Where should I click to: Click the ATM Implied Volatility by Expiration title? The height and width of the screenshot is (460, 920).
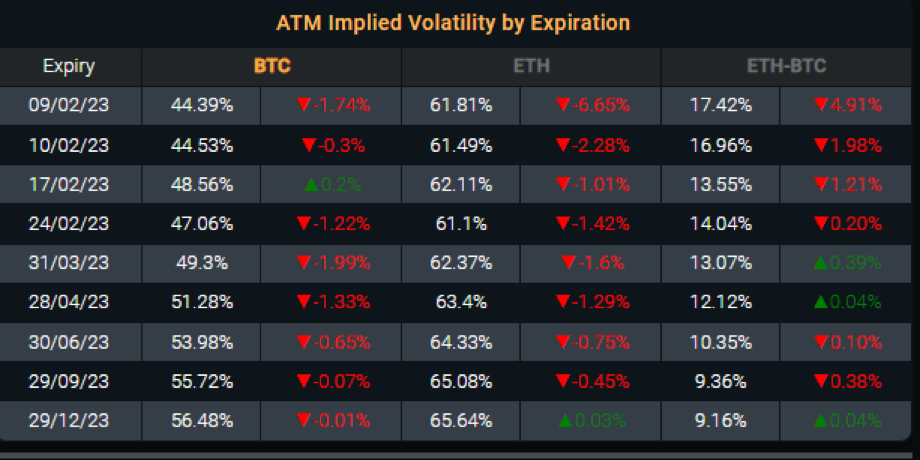coord(453,22)
